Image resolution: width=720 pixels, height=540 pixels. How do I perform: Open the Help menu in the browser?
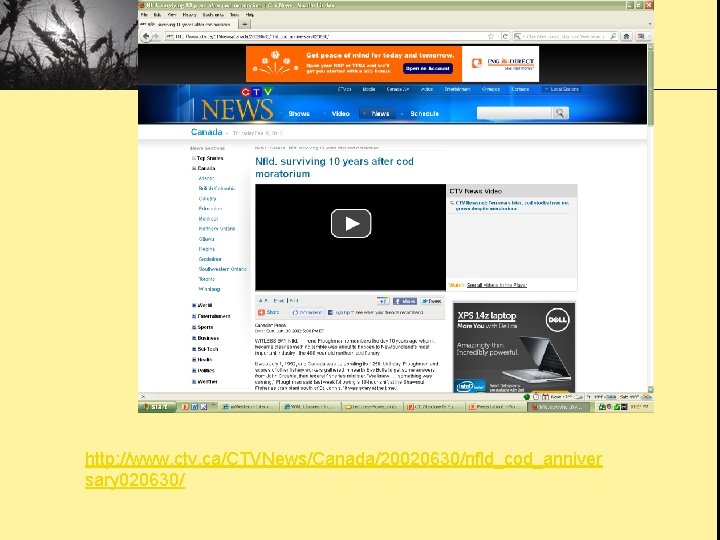[x=250, y=15]
